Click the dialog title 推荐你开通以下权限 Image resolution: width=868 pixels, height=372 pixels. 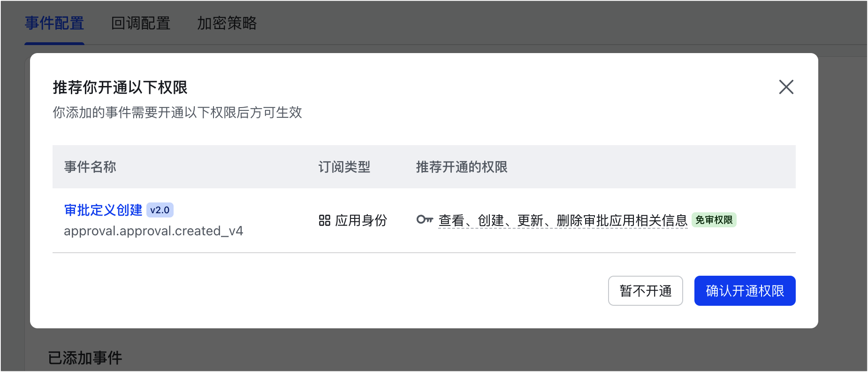coord(120,87)
